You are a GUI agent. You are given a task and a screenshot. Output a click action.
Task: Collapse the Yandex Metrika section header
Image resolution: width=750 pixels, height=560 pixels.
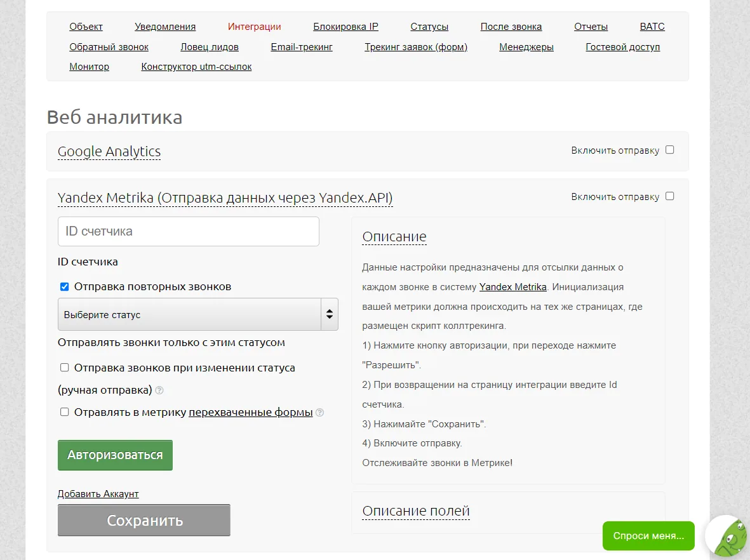[x=225, y=197]
